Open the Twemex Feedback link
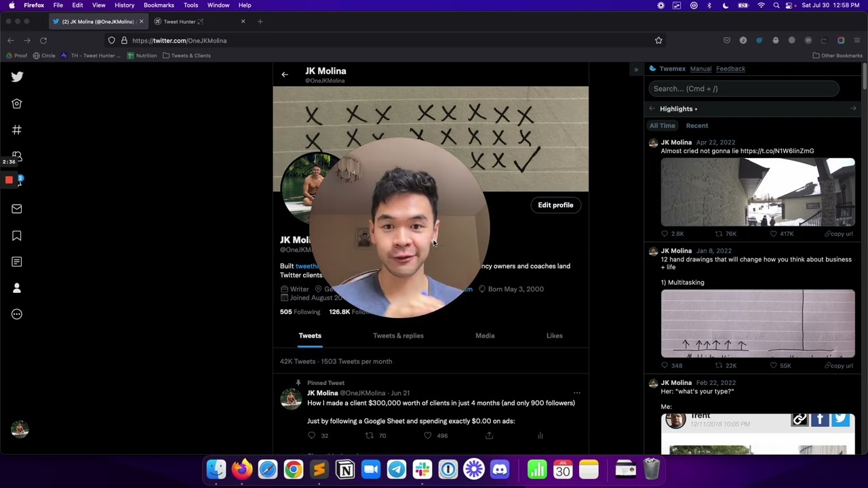Viewport: 868px width, 488px height. tap(730, 69)
